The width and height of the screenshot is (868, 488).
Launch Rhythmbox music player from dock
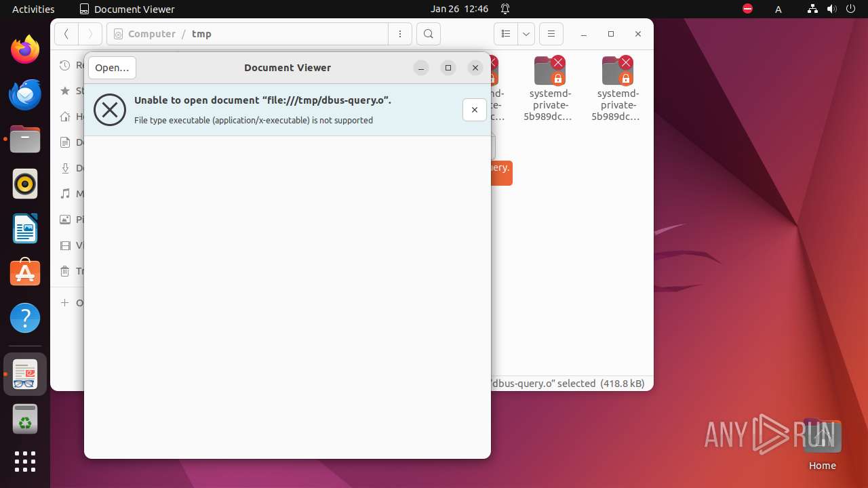[25, 184]
